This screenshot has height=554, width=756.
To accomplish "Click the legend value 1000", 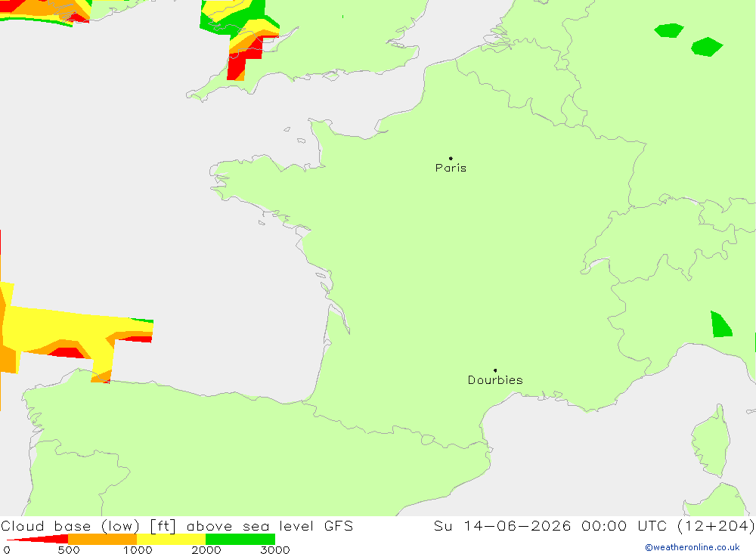I will point(138,549).
